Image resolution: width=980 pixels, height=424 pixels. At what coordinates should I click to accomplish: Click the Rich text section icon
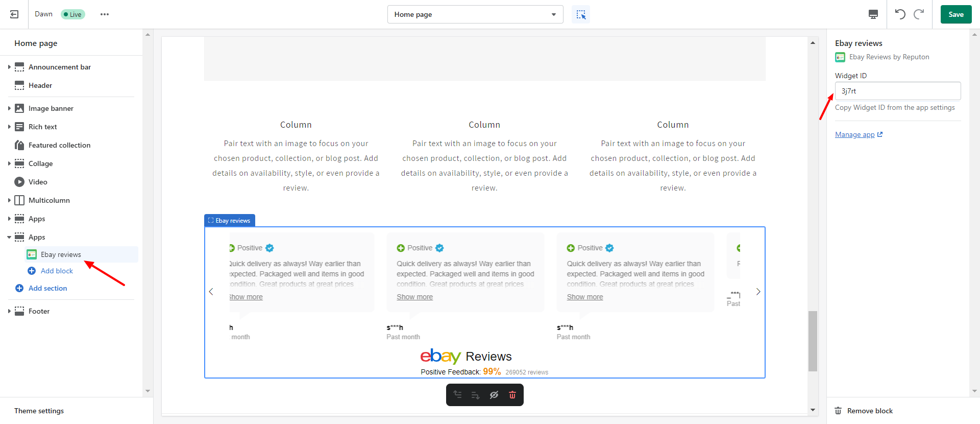click(x=19, y=127)
